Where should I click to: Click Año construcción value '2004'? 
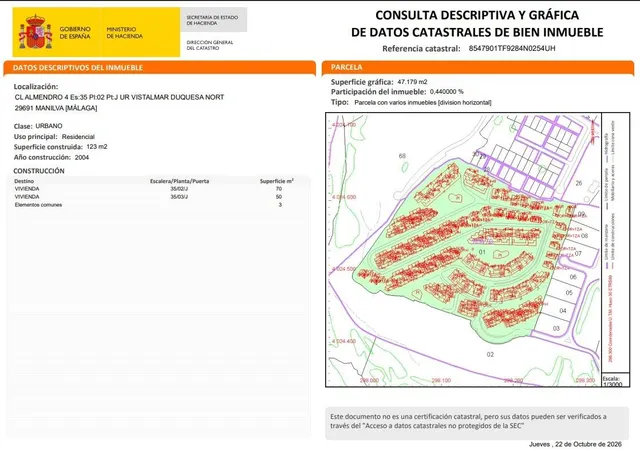(82, 158)
